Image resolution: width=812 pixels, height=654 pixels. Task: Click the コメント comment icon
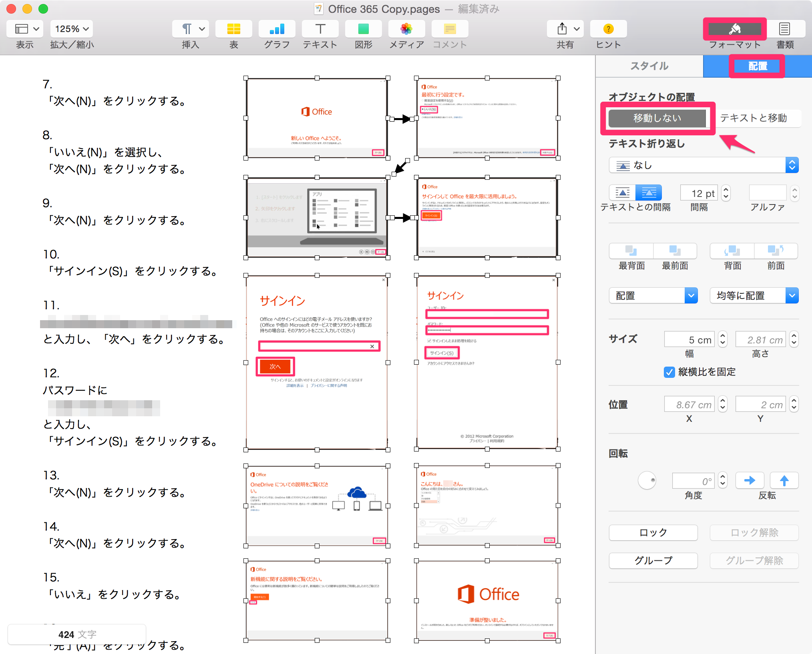tap(450, 29)
